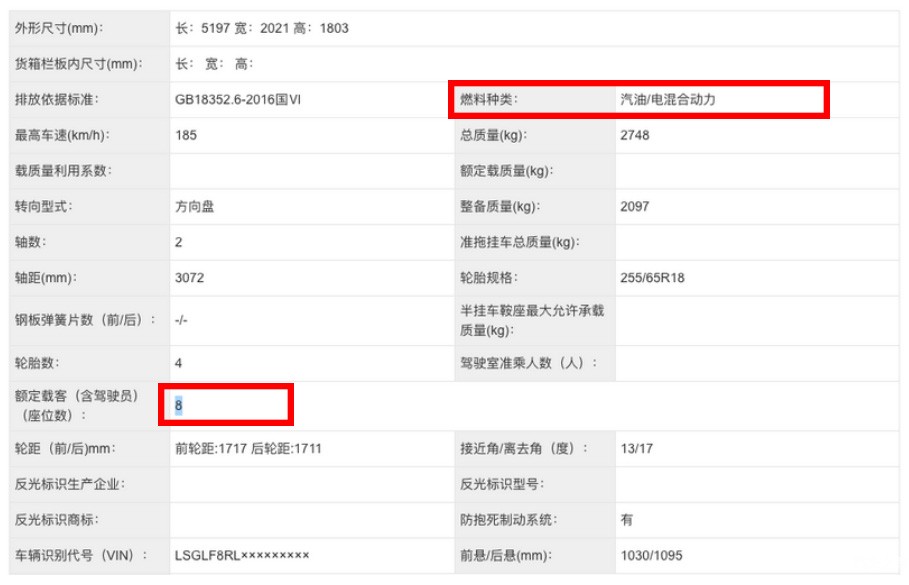Click emission standard value GB18352.6-2016国VI

[x=238, y=100]
